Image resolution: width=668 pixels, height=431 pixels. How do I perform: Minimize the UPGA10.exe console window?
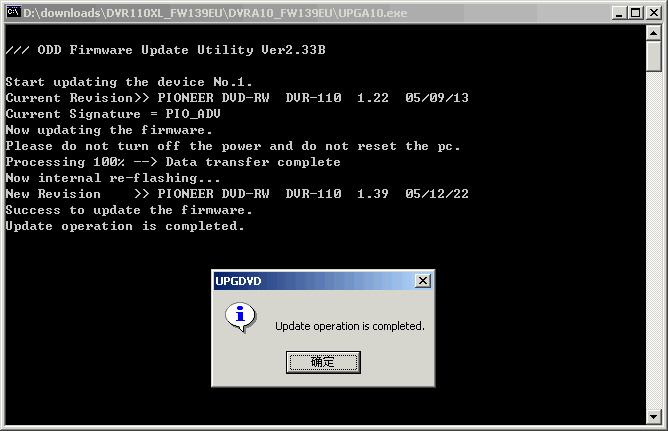pos(619,13)
